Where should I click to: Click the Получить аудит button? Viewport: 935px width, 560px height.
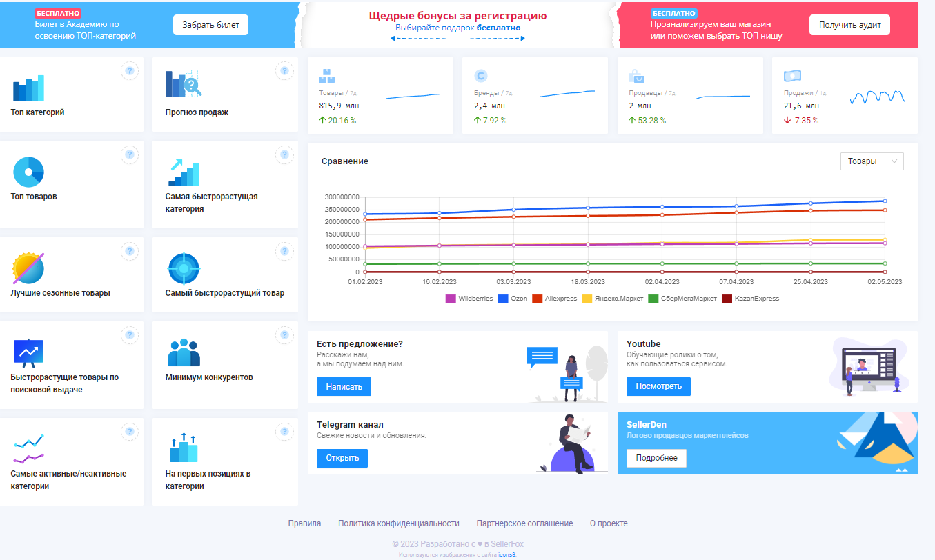click(x=849, y=25)
